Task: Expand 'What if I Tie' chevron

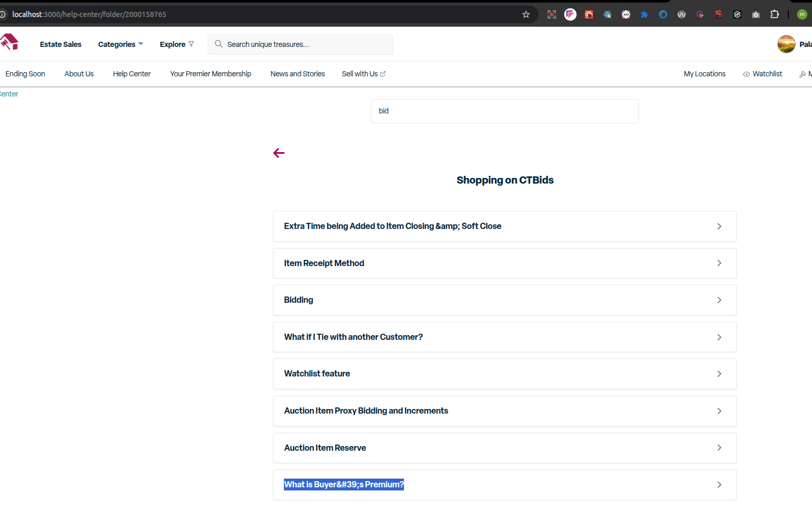Action: pyautogui.click(x=719, y=337)
